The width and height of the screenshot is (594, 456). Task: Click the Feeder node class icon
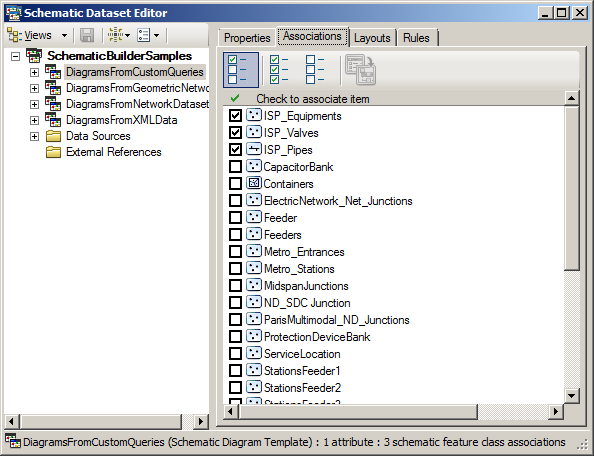coord(254,217)
